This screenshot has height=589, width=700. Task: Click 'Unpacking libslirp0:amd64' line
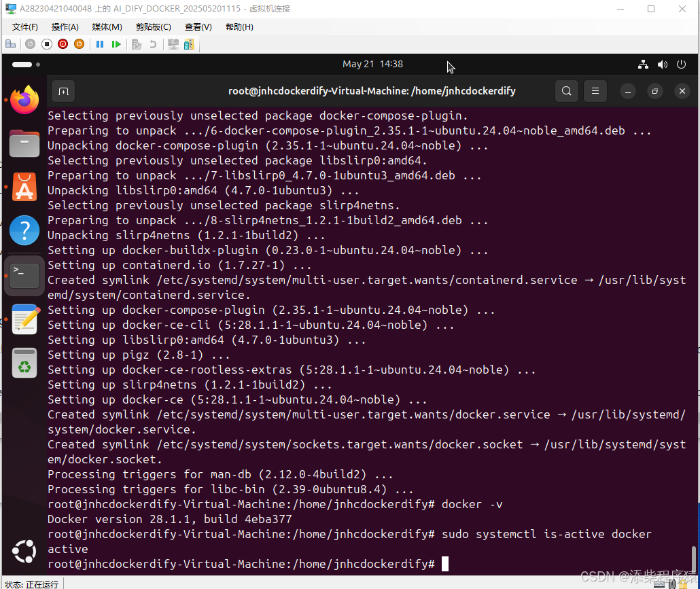(204, 190)
